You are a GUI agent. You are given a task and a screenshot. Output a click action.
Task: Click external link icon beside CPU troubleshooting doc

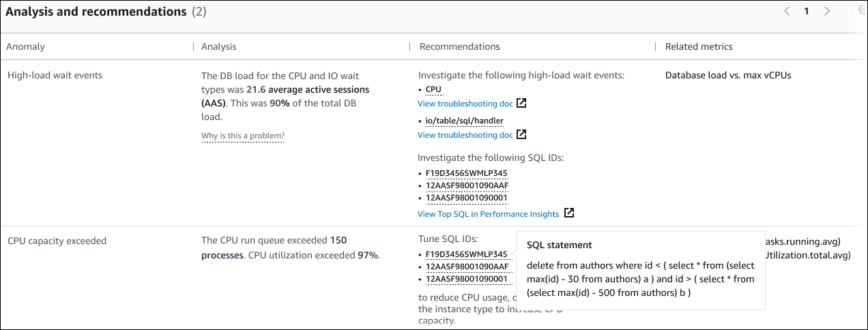pyautogui.click(x=521, y=104)
